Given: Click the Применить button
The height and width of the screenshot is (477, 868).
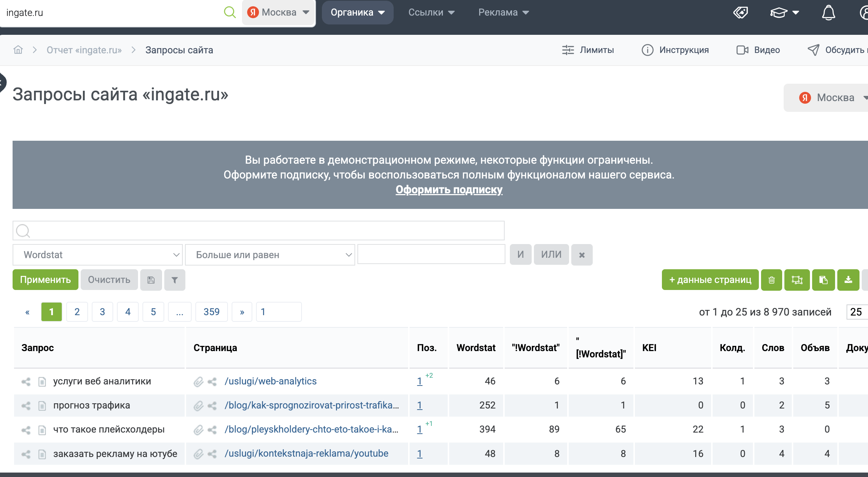Looking at the screenshot, I should [x=45, y=280].
